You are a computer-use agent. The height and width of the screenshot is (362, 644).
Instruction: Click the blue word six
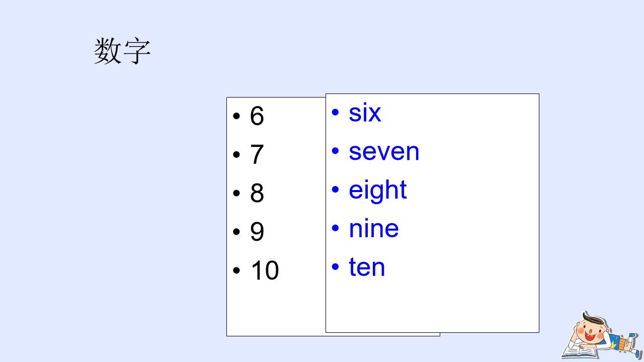(365, 113)
